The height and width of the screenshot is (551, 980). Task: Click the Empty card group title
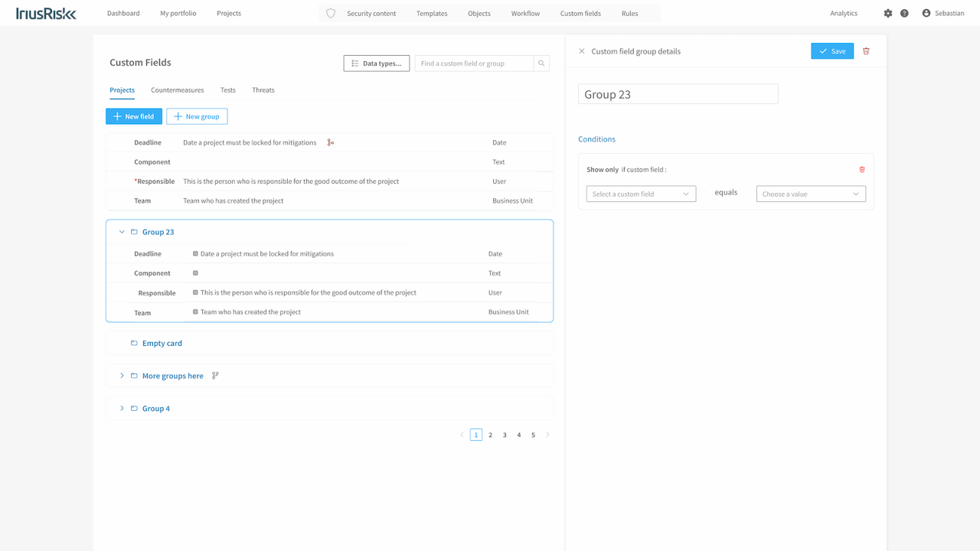[162, 344]
